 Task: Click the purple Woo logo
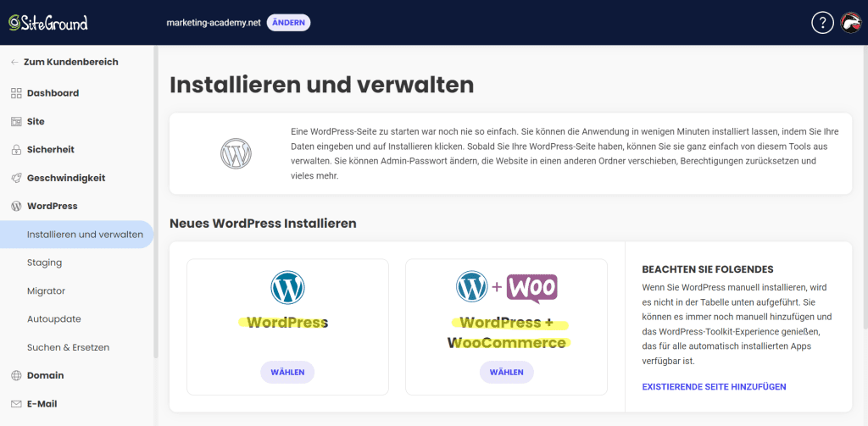pyautogui.click(x=532, y=288)
